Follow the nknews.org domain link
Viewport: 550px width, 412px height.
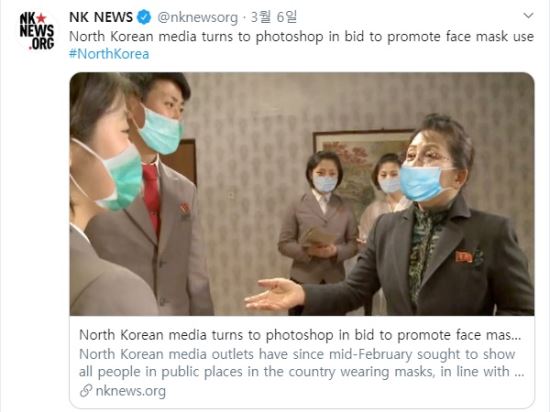pyautogui.click(x=130, y=391)
